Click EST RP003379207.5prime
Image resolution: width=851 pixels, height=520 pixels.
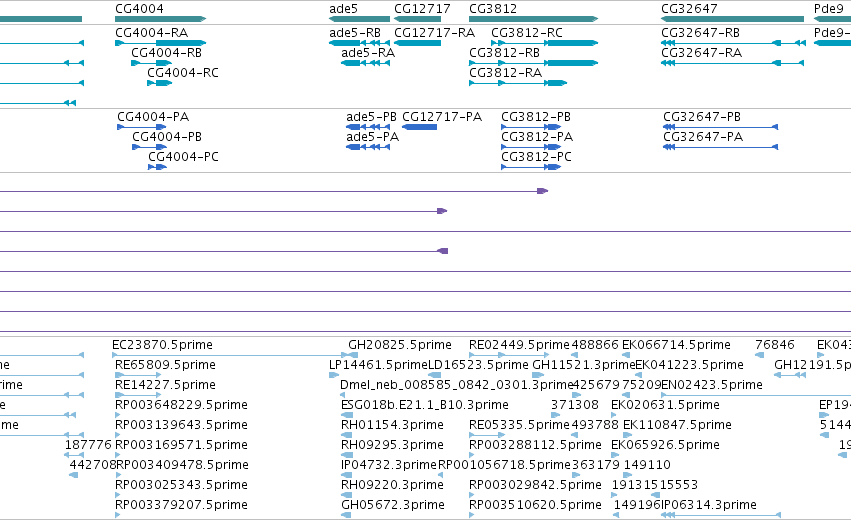pyautogui.click(x=181, y=505)
